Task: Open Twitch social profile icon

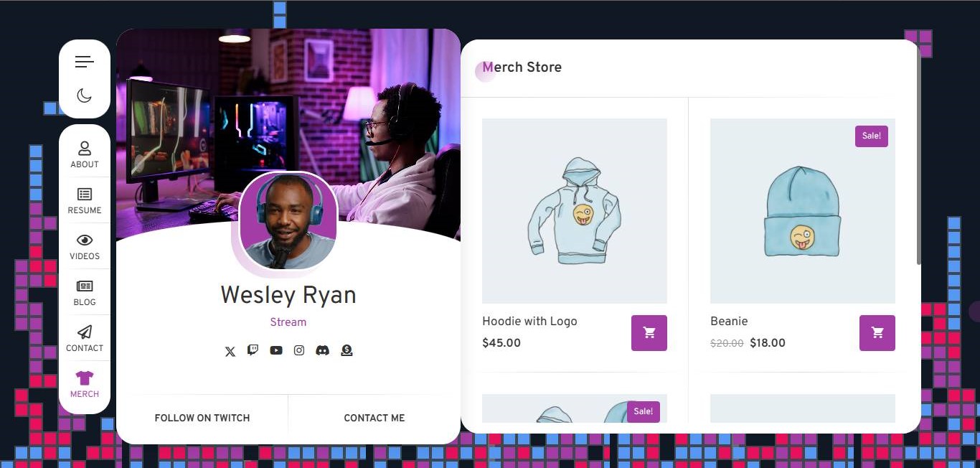Action: (253, 350)
